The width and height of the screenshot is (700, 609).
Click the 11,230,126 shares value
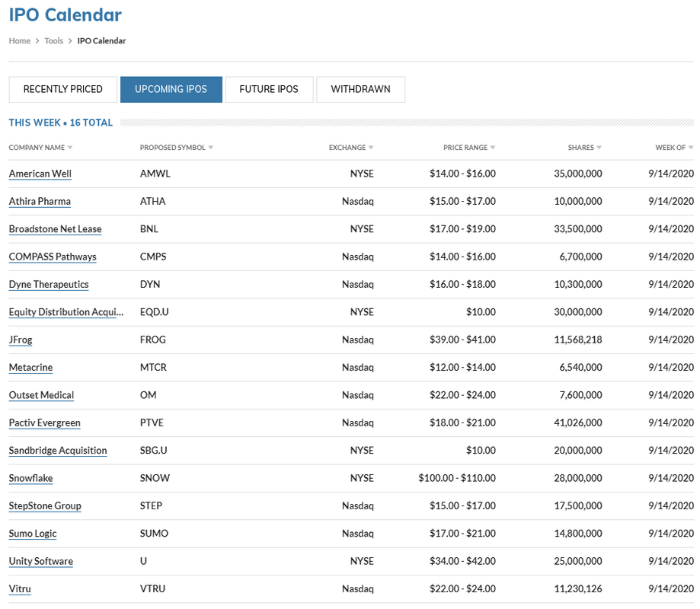[578, 589]
